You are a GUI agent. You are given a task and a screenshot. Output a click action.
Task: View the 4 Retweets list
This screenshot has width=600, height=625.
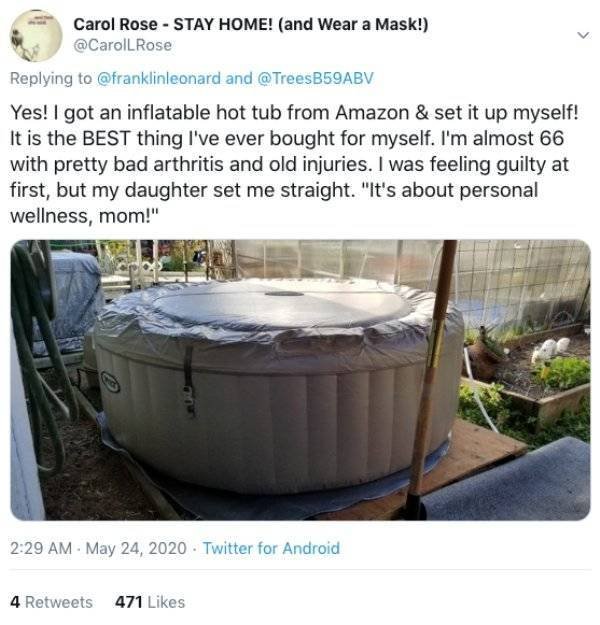coord(51,601)
